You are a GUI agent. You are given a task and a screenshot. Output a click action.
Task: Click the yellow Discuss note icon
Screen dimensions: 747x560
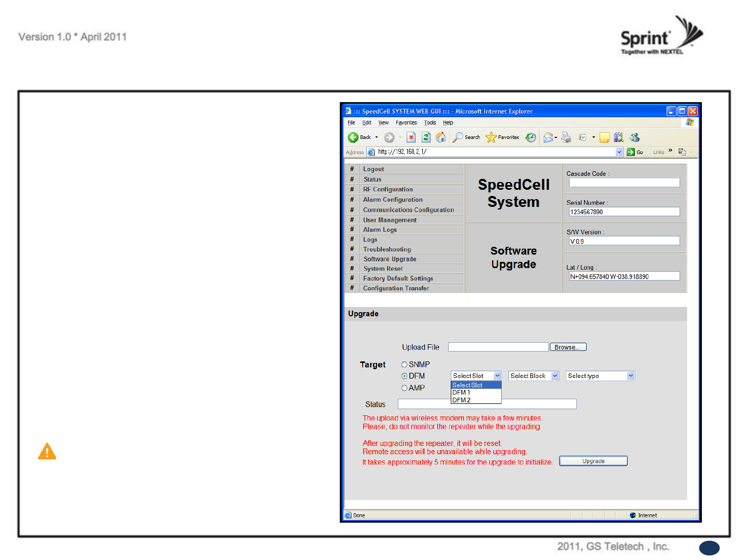click(x=604, y=137)
